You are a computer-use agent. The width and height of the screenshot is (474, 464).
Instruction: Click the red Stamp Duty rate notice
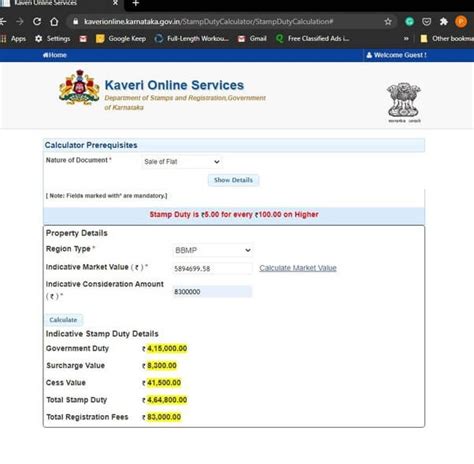(x=234, y=215)
